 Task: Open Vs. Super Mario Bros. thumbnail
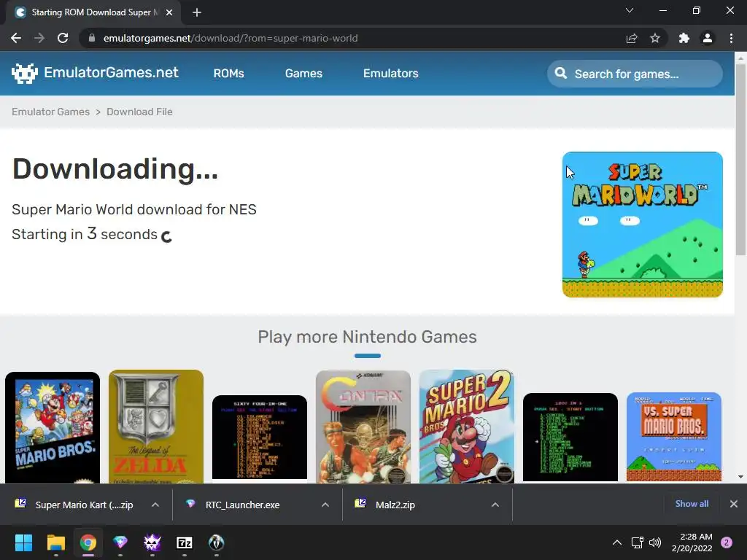point(673,437)
